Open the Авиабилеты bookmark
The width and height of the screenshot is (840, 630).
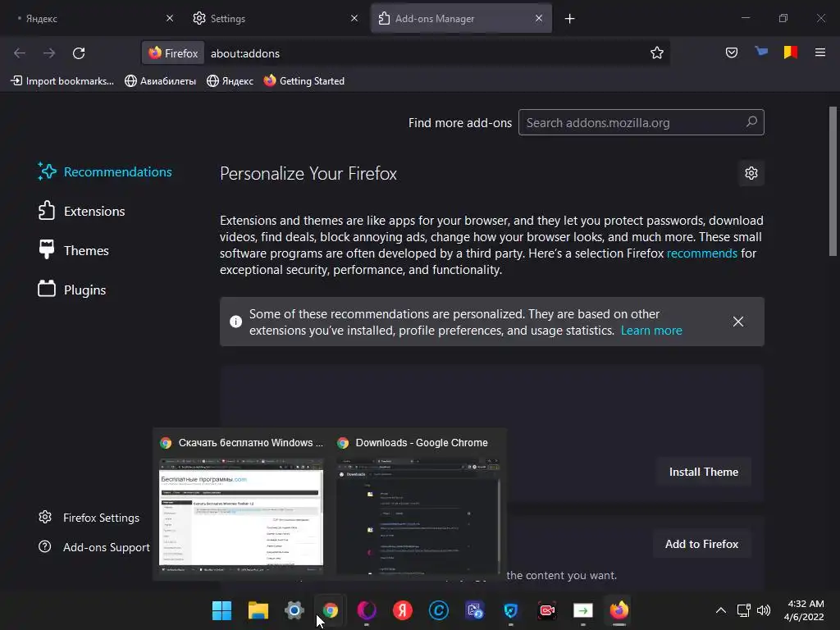160,81
